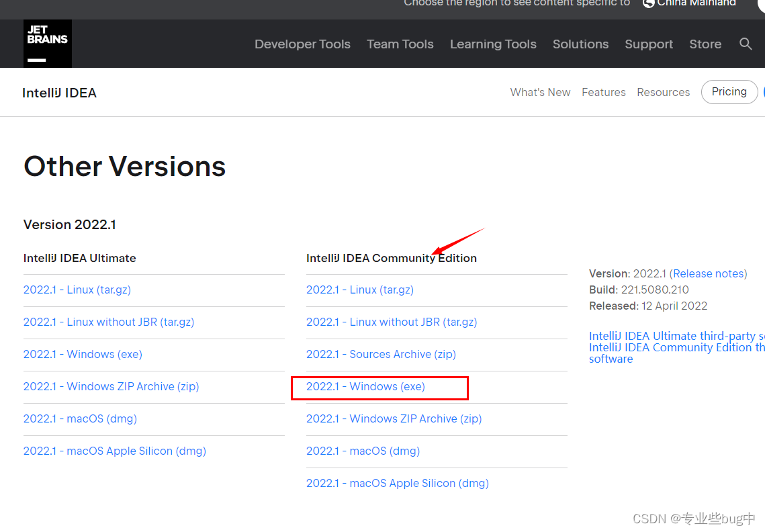The width and height of the screenshot is (765, 532).
Task: Click the JetBrains logo
Action: [47, 44]
